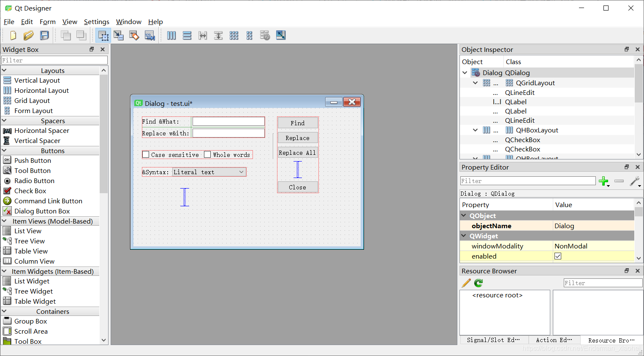The width and height of the screenshot is (644, 356).
Task: Collapse the Buttons category
Action: 5,151
